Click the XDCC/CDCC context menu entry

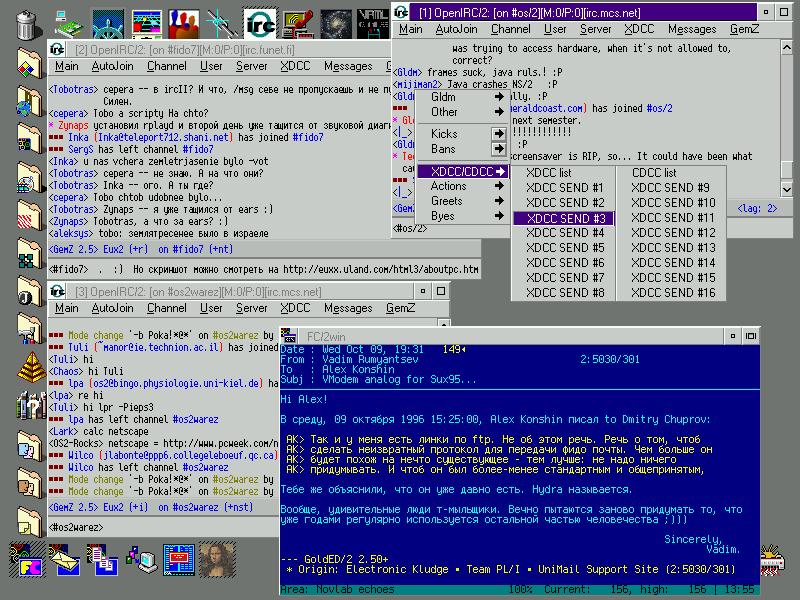point(462,171)
